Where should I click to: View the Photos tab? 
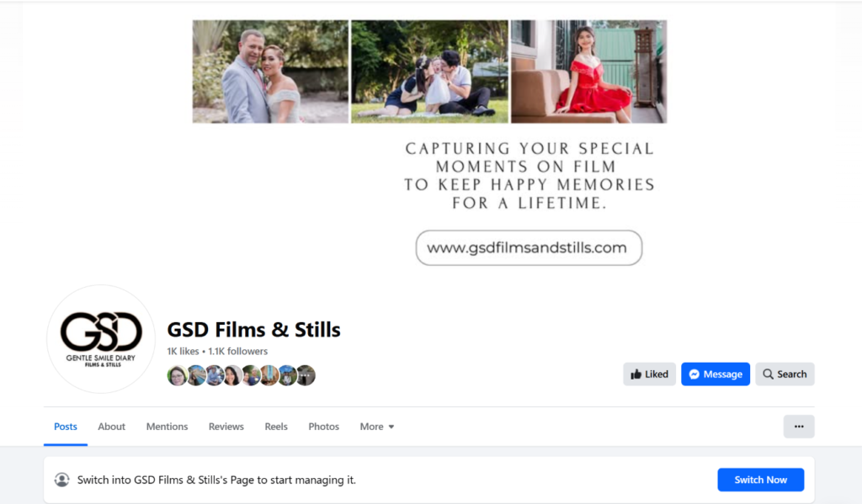[324, 427]
